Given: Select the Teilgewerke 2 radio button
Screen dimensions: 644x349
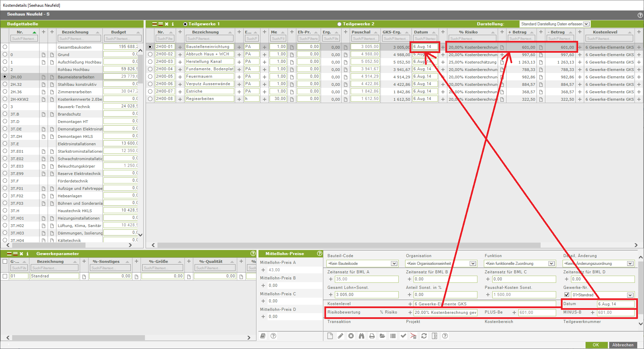Looking at the screenshot, I should click(x=339, y=24).
